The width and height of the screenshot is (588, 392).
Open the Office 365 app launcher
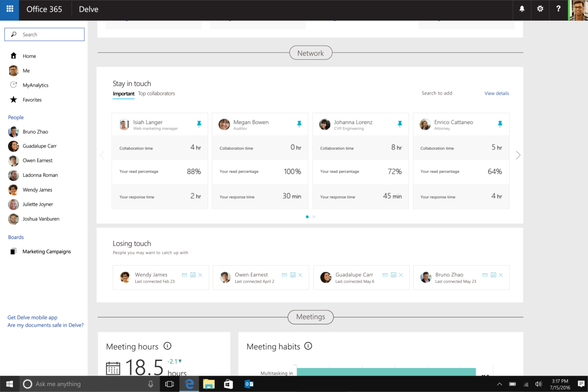[9, 9]
